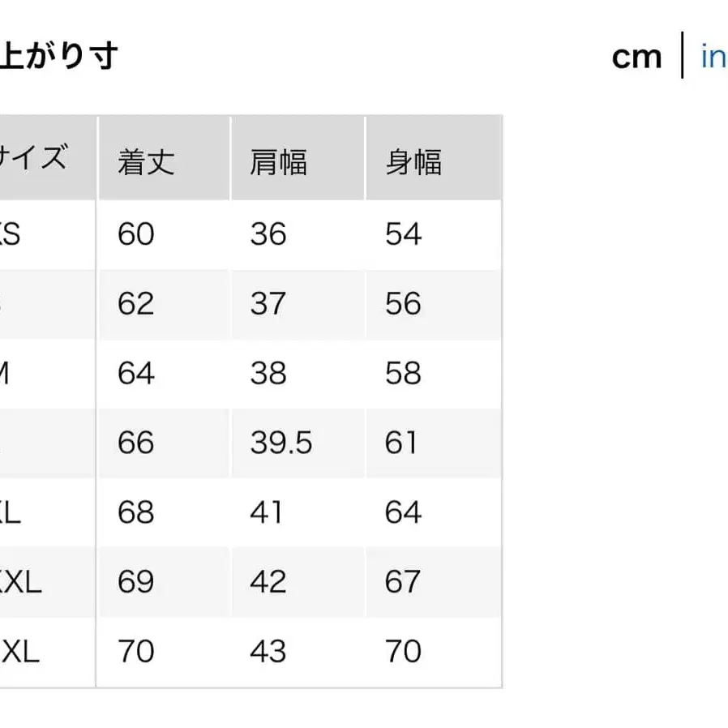Click the サイズ column header
The width and height of the screenshot is (728, 728).
pyautogui.click(x=34, y=160)
